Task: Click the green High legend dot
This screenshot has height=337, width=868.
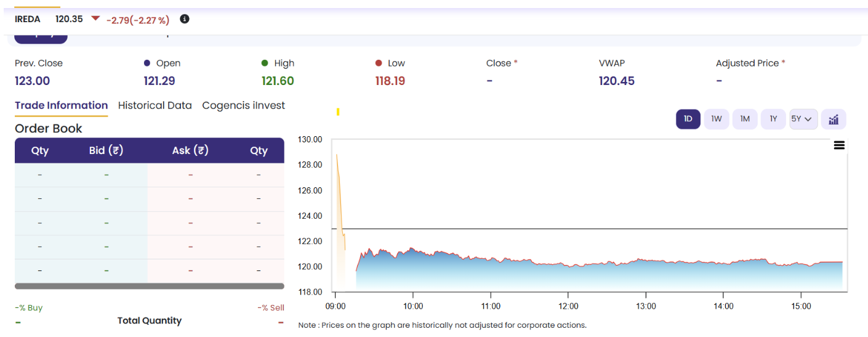Action: (265, 63)
